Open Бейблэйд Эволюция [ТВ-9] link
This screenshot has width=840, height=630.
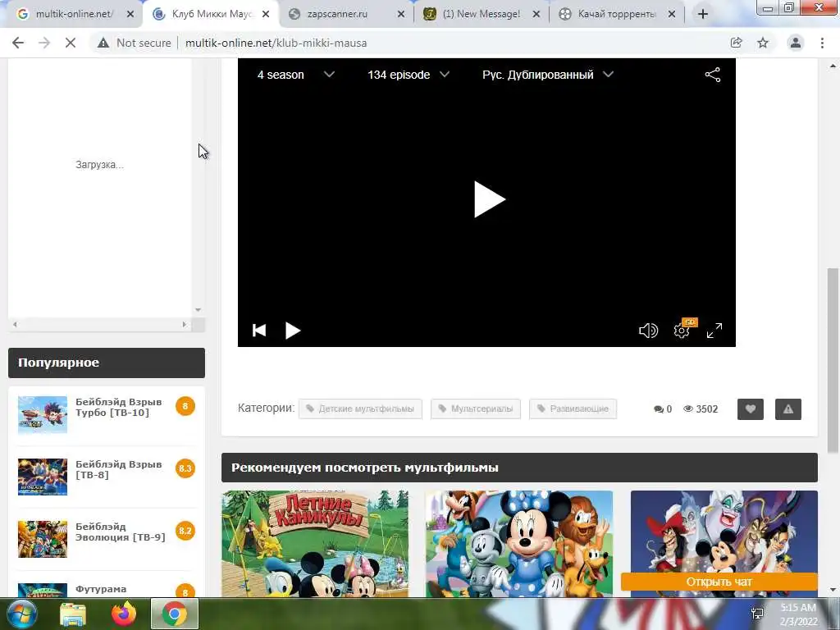(120, 532)
